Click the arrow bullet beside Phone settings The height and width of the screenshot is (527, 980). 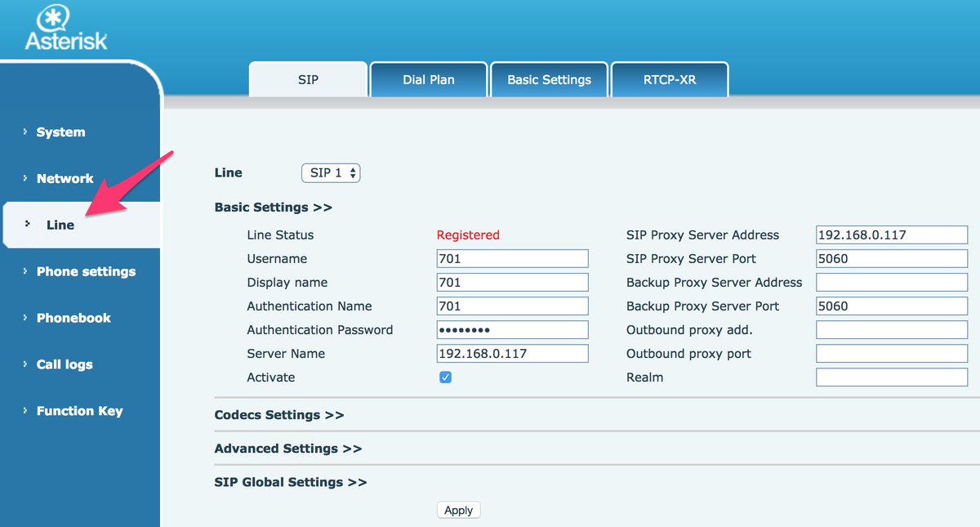coord(25,271)
